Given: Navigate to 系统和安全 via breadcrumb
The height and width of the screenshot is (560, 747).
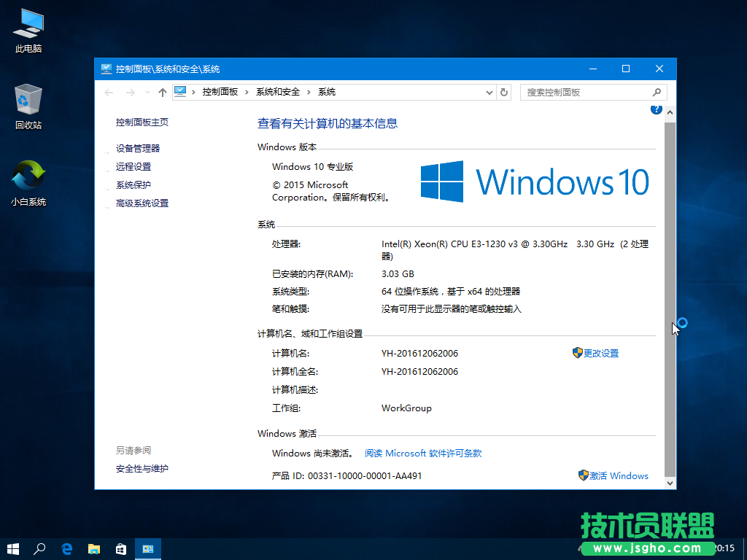Looking at the screenshot, I should click(x=276, y=92).
